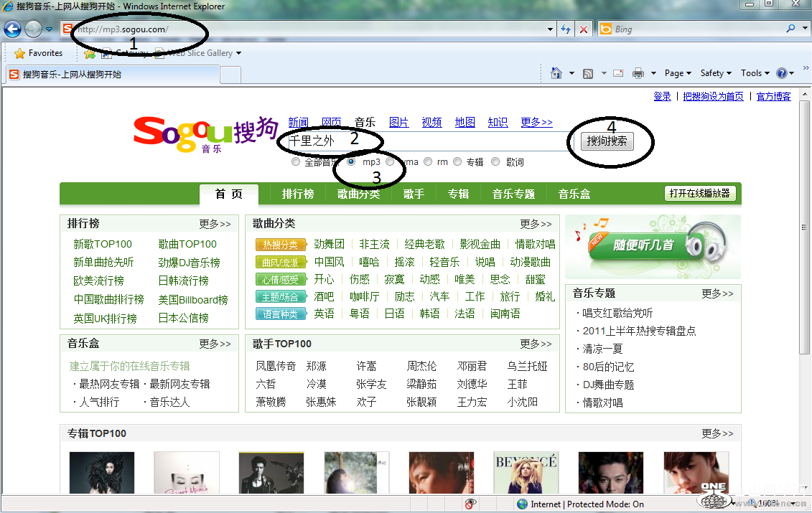
Task: Click the 搜狗搜索 search button
Action: (607, 141)
